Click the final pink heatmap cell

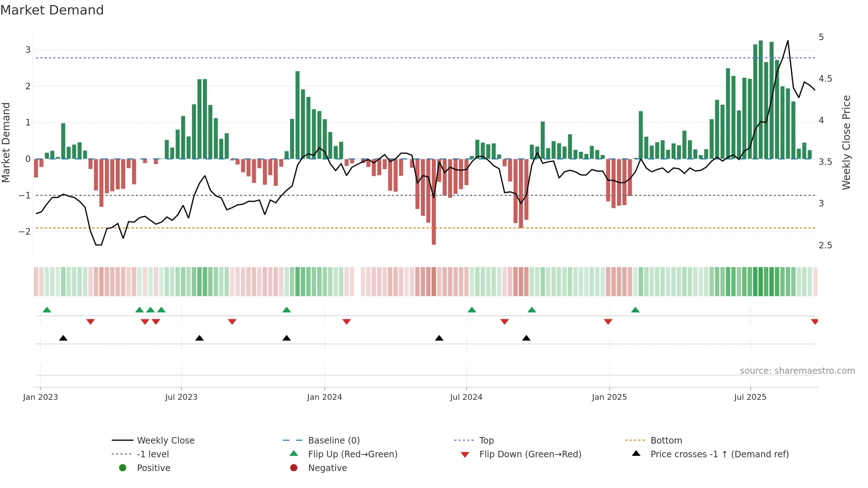pos(815,282)
